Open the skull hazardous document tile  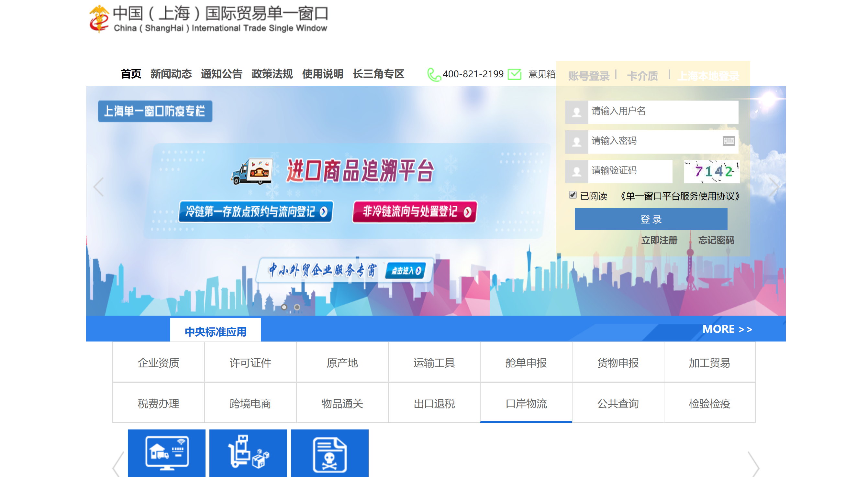click(329, 453)
